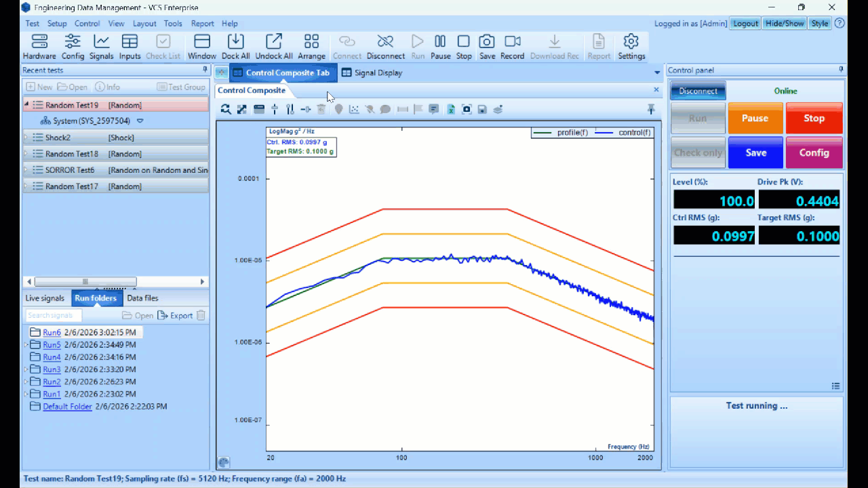Open the Layout menu
This screenshot has width=868, height=488.
coord(144,23)
